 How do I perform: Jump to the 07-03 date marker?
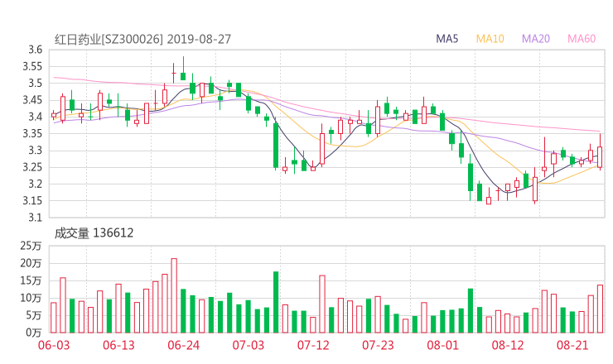[x=248, y=345]
